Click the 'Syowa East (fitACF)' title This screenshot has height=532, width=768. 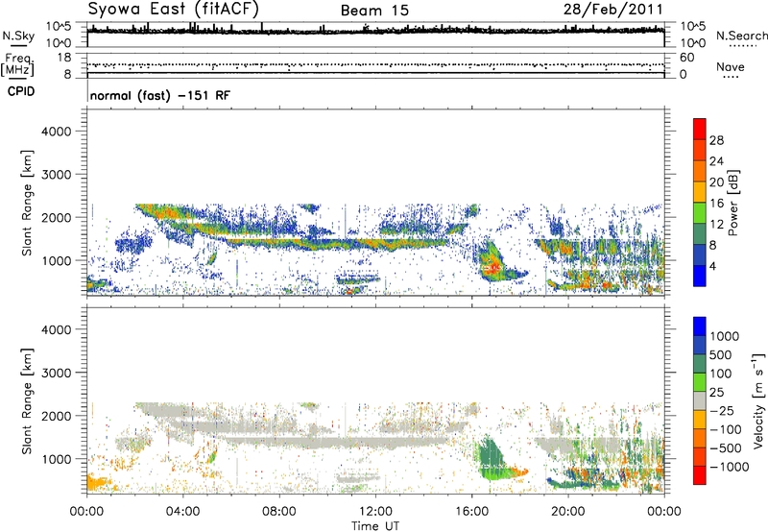tap(174, 10)
